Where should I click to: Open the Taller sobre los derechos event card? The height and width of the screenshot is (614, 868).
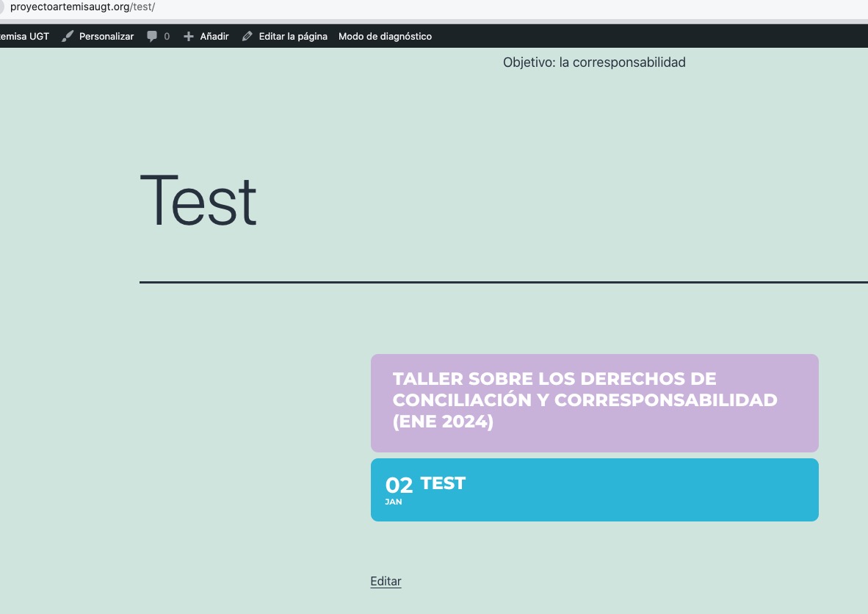click(595, 403)
